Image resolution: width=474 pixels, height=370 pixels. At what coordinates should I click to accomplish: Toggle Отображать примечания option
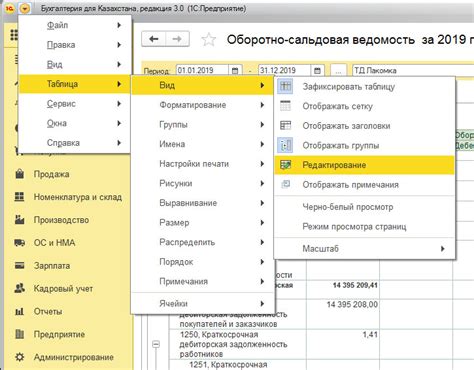point(364,185)
